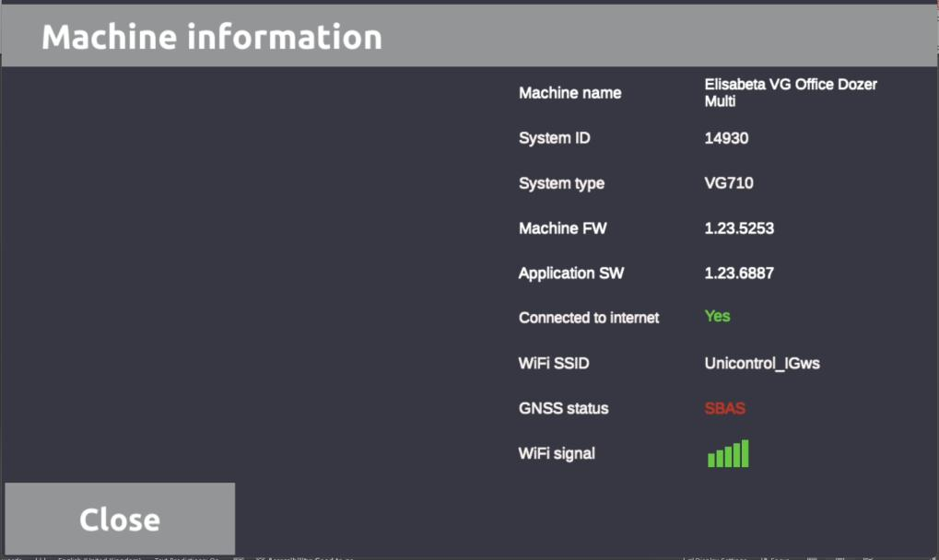
Task: Select the WiFi SSID label
Action: click(554, 364)
